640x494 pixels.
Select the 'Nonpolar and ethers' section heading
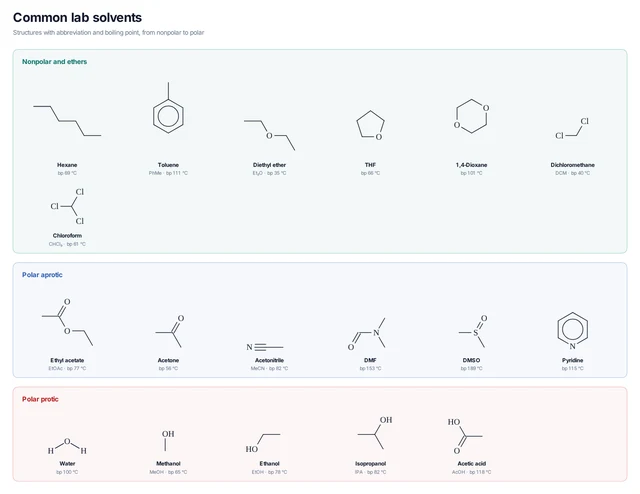[x=54, y=62]
